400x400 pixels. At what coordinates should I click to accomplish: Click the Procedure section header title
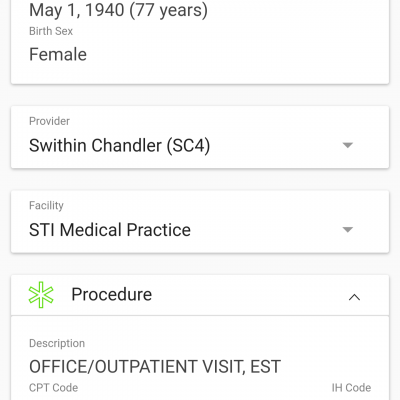(112, 294)
